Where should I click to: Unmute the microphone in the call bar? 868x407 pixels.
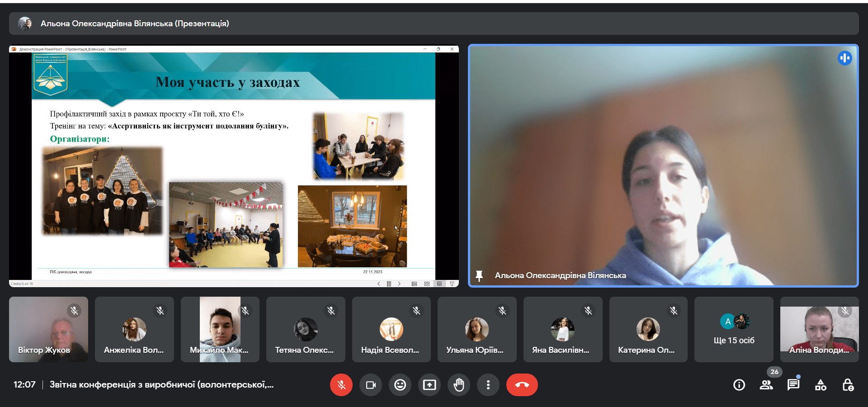coord(341,385)
